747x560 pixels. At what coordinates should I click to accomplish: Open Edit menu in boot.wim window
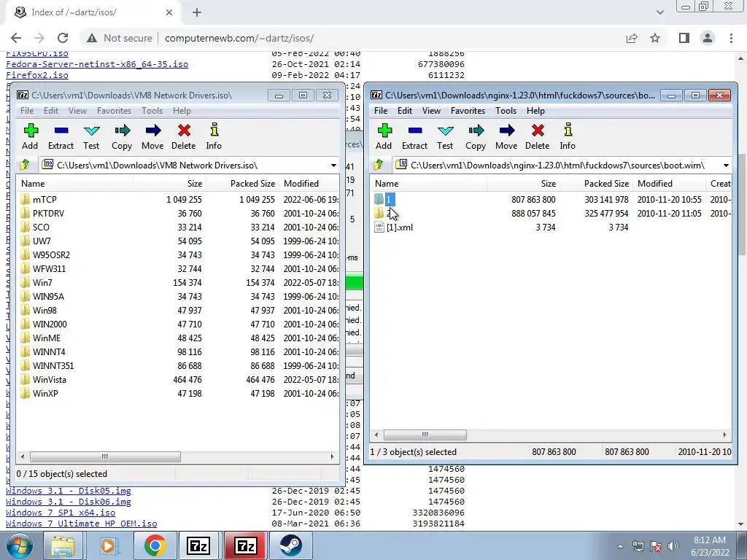click(x=404, y=111)
